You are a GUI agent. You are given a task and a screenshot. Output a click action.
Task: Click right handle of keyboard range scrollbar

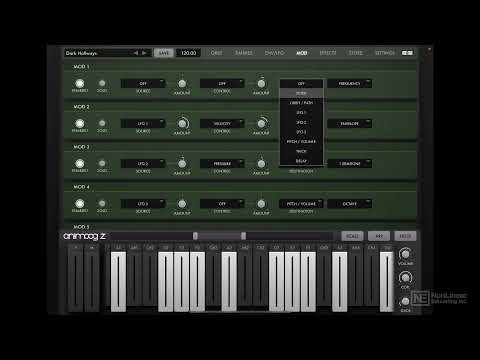coord(244,236)
